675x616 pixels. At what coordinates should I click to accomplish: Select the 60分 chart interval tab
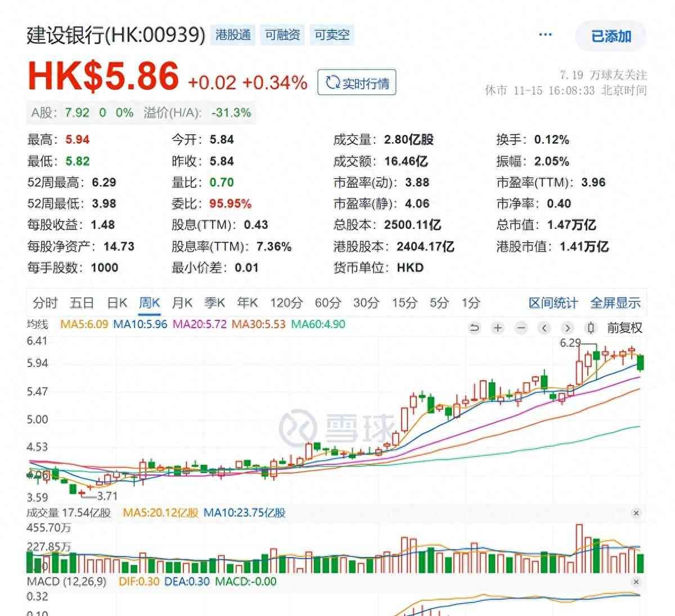(327, 304)
